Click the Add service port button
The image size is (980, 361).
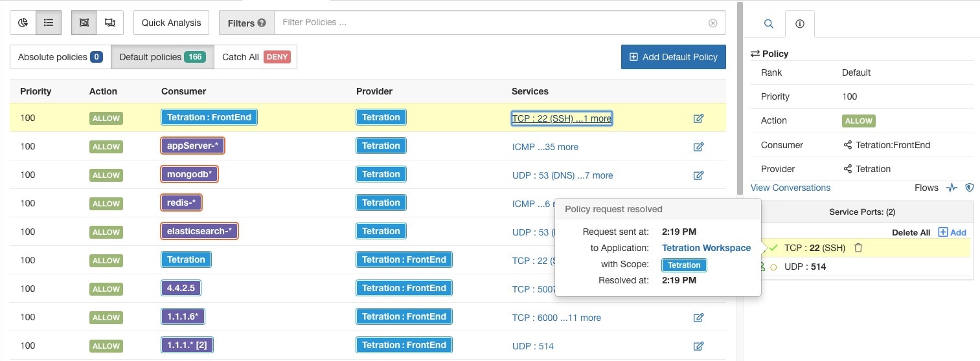point(952,232)
